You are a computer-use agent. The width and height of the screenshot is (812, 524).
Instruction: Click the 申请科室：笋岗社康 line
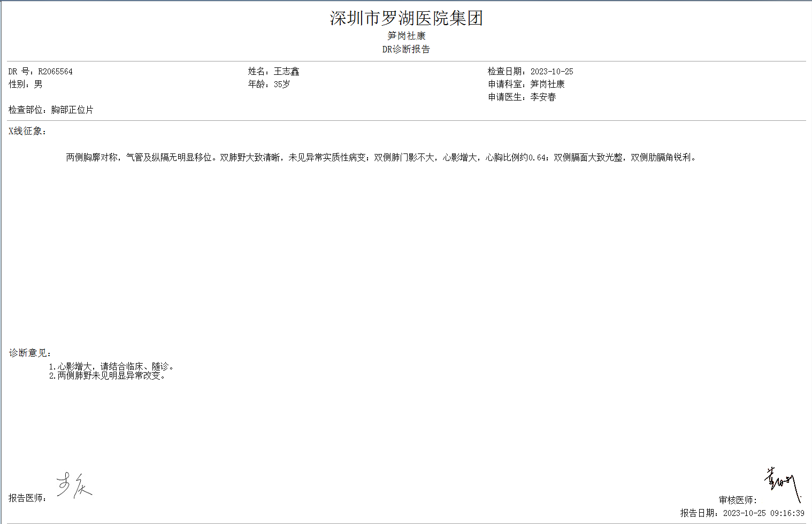coord(526,84)
